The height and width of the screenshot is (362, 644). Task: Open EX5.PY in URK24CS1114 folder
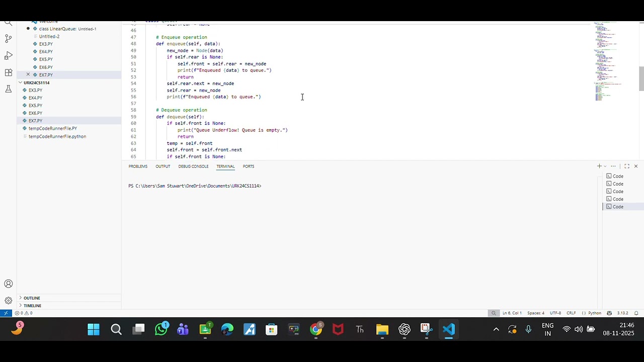[35, 106]
